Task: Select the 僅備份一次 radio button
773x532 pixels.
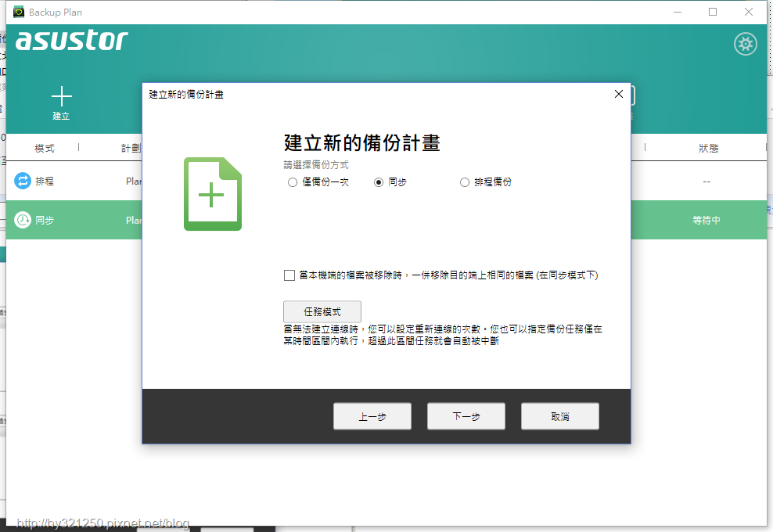Action: [x=293, y=182]
